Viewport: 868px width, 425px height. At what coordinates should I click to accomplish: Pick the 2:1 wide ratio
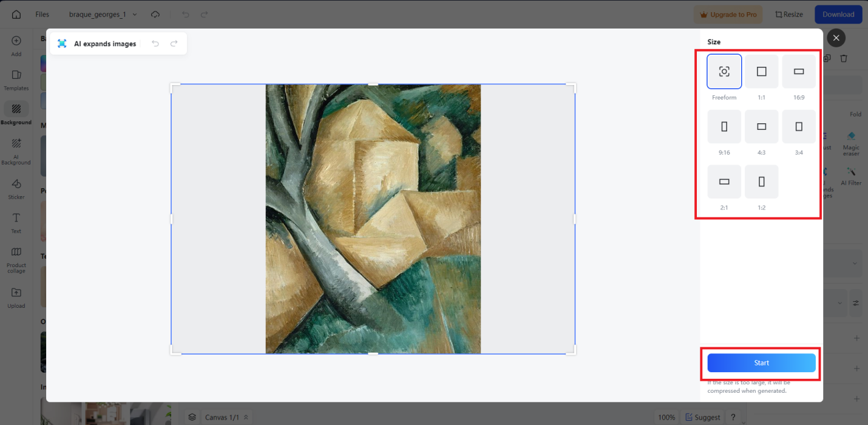click(724, 182)
